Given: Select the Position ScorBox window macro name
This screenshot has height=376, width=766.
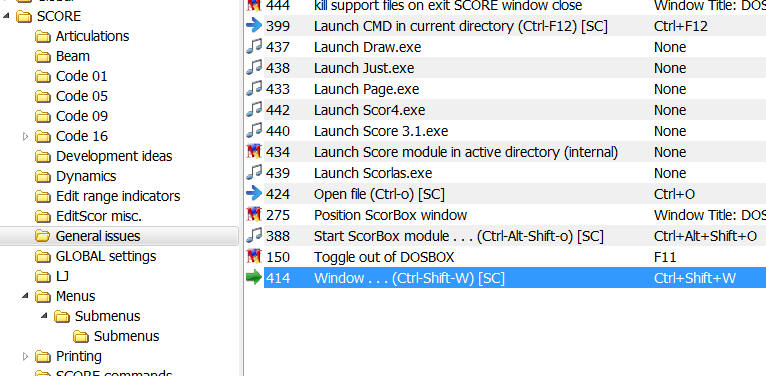Looking at the screenshot, I should pos(390,215).
